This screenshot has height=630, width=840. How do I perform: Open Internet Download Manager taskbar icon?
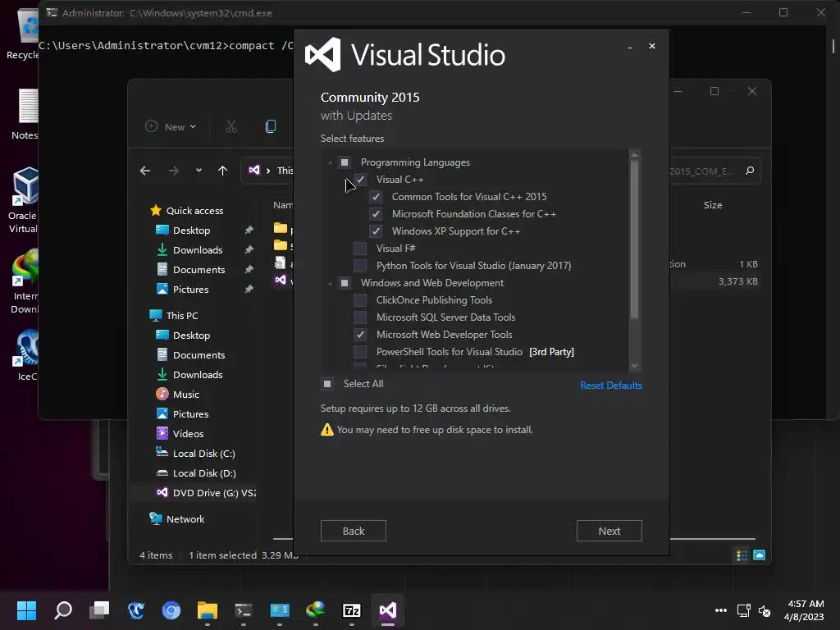point(316,610)
